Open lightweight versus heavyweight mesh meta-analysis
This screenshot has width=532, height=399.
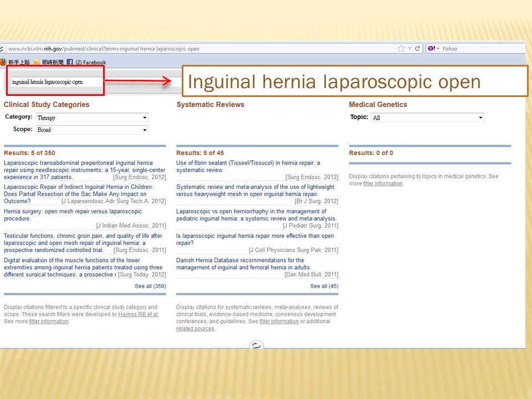(255, 190)
